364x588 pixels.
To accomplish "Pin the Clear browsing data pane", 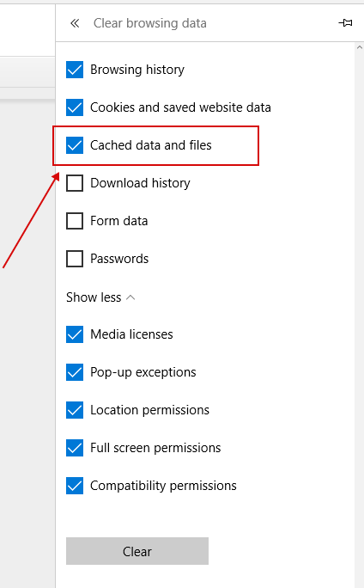I will pyautogui.click(x=345, y=23).
